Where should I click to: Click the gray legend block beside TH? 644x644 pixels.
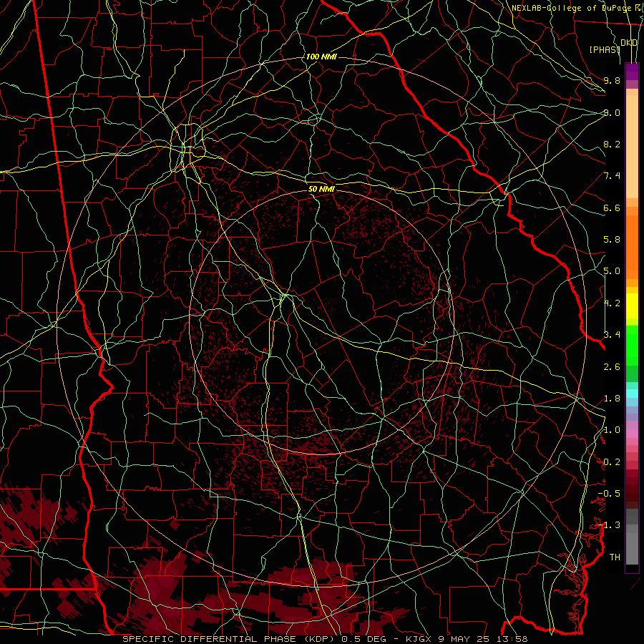point(632,549)
